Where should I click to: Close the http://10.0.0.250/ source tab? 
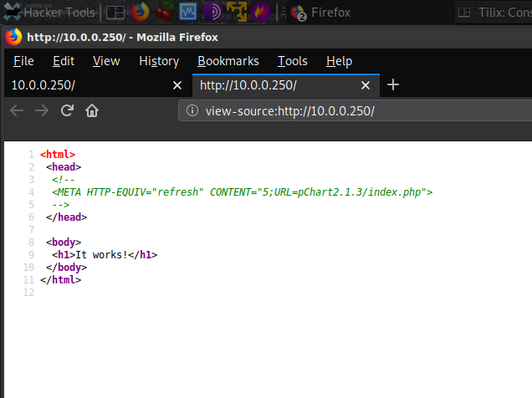(367, 85)
